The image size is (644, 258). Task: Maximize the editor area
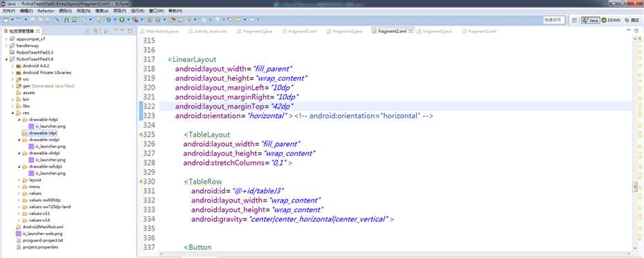pyautogui.click(x=636, y=31)
